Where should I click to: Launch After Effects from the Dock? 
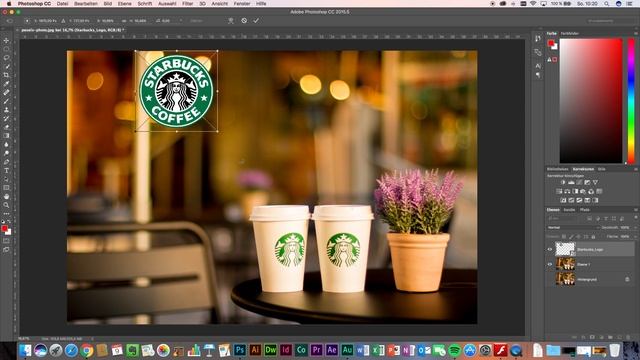(x=331, y=350)
